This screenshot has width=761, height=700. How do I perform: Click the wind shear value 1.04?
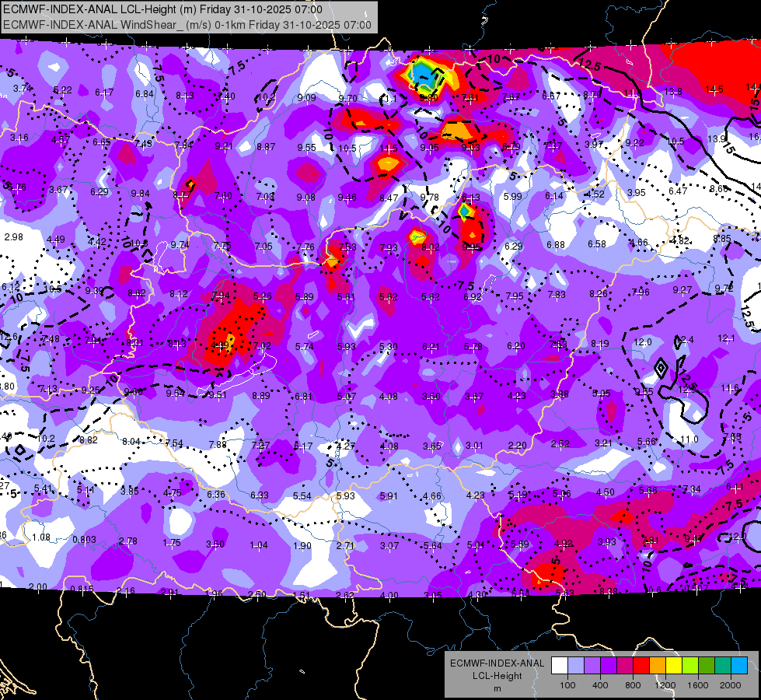coord(259,545)
